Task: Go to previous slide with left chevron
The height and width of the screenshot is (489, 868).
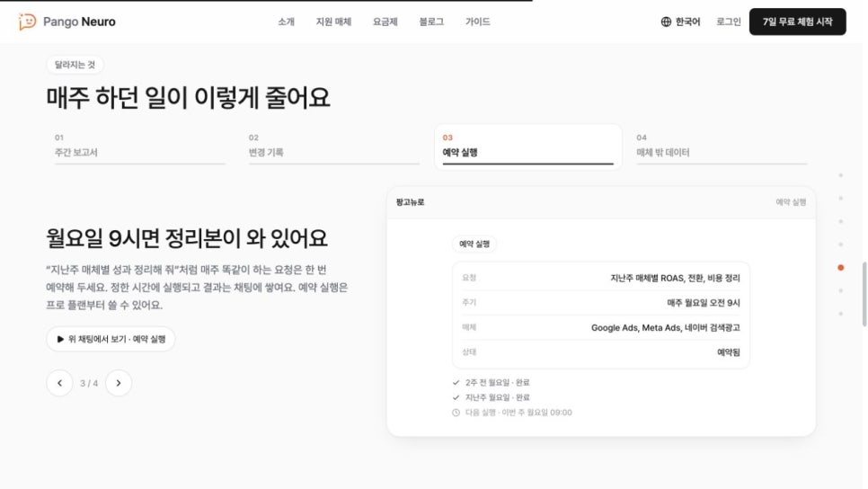Action: pyautogui.click(x=60, y=383)
